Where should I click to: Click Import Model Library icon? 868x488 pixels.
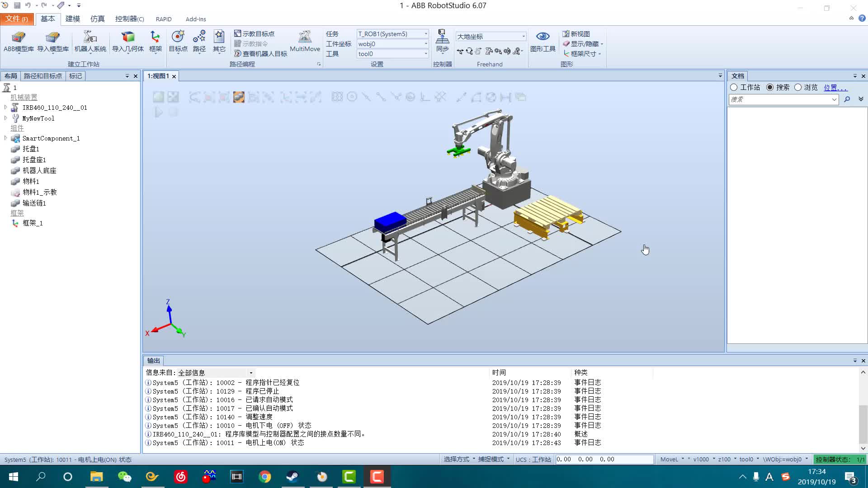tap(53, 42)
